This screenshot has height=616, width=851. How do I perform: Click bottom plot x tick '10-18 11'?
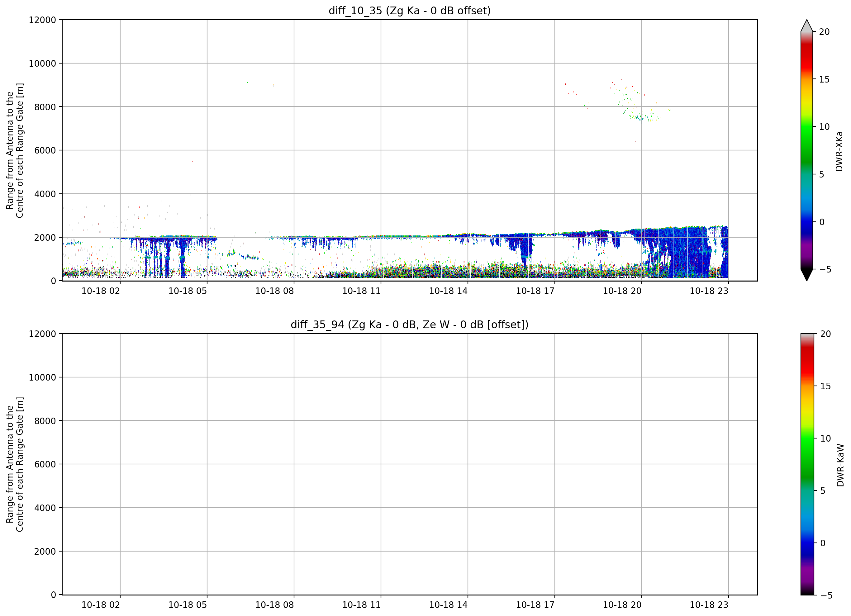pos(361,605)
